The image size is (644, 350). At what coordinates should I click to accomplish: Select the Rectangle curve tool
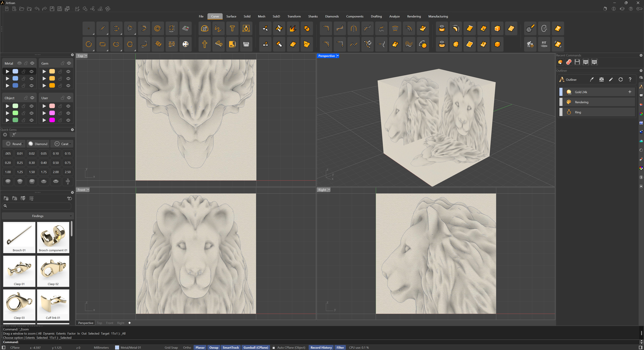click(102, 44)
